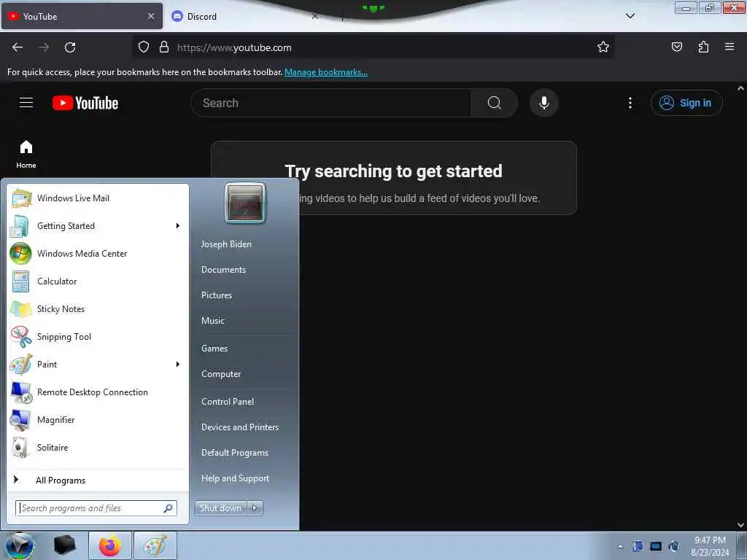Bookmark this page with star icon
Screen dimensions: 747x560
603,47
